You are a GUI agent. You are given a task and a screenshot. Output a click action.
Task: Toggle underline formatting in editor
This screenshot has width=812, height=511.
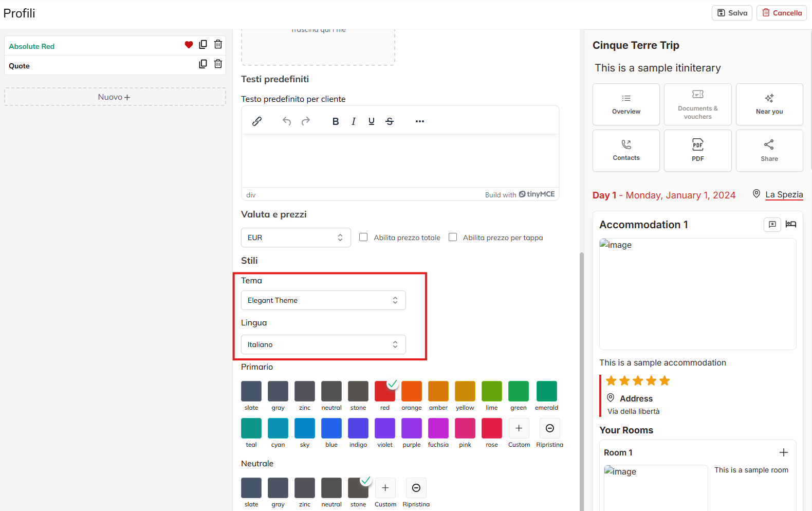pyautogui.click(x=372, y=121)
